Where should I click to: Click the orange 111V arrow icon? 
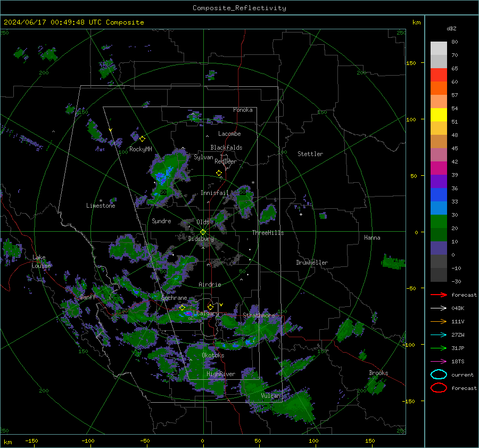439,321
